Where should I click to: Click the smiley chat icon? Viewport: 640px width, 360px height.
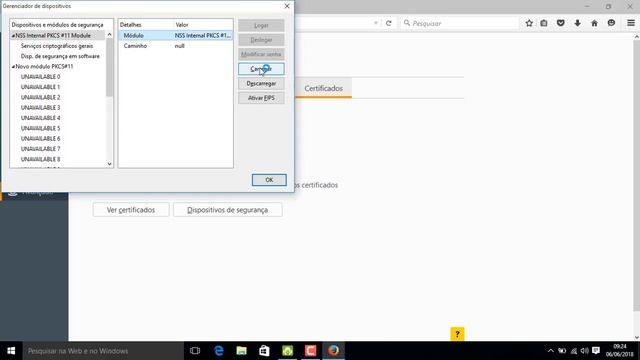tap(611, 23)
